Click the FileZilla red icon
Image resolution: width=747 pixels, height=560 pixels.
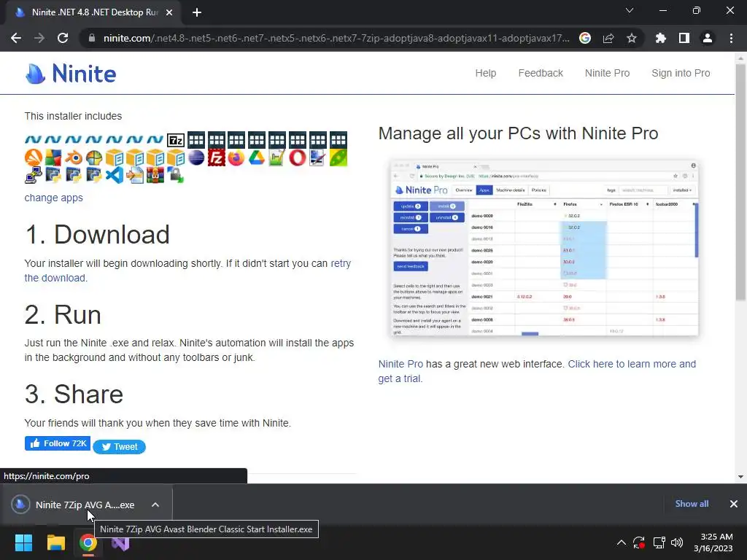point(216,157)
